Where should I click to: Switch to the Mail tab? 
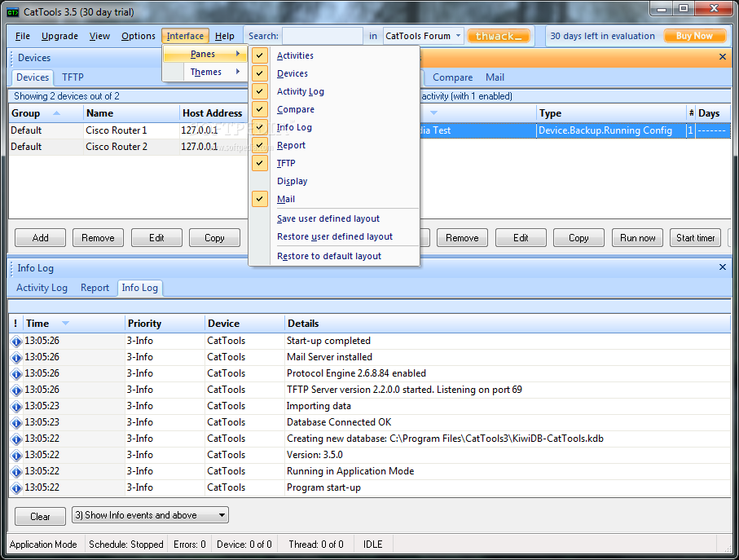pos(495,77)
